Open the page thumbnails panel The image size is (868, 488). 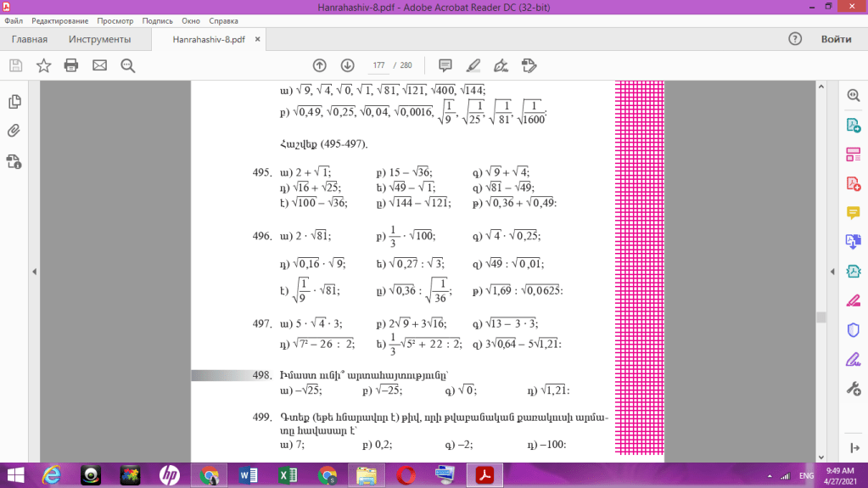tap(14, 102)
